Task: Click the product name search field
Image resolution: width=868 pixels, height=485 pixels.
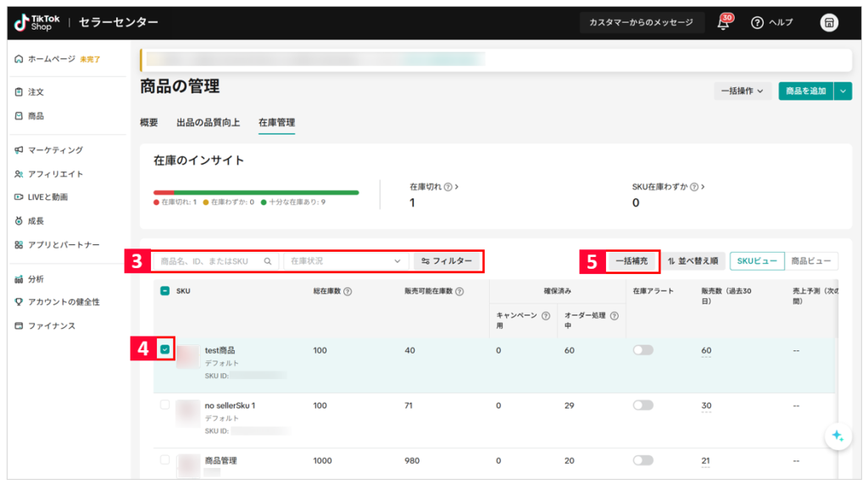Action: (208, 261)
